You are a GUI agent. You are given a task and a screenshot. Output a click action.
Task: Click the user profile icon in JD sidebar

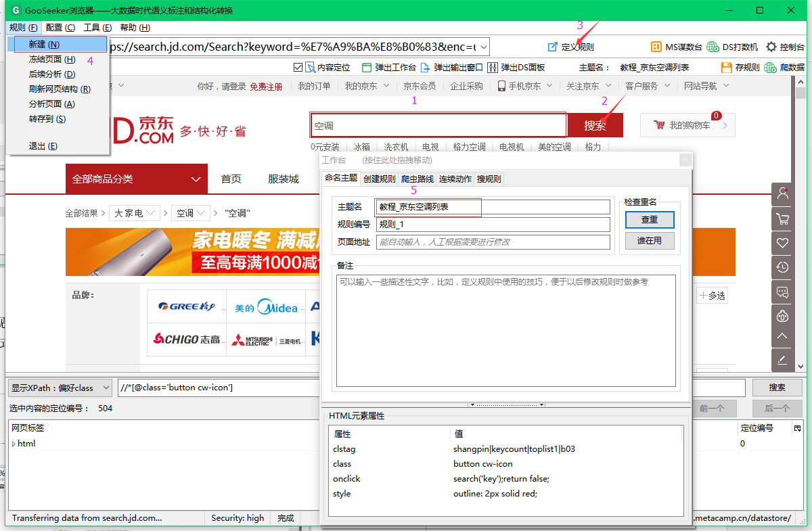pos(783,194)
